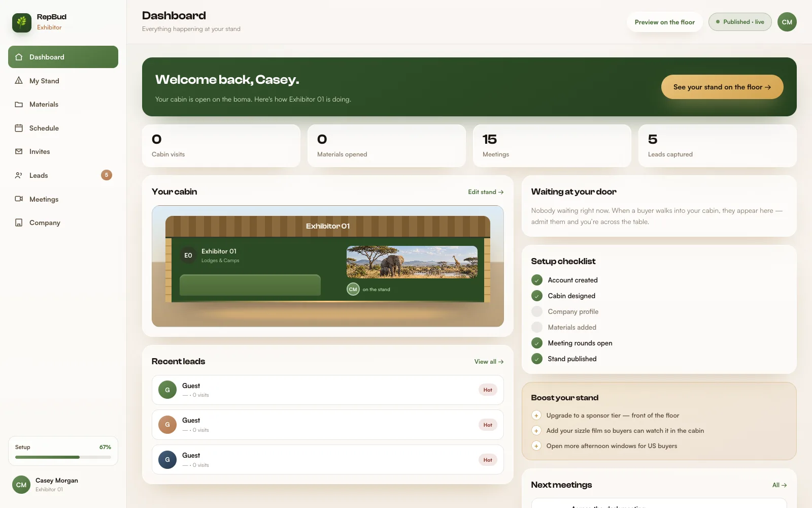812x508 pixels.
Task: Click the dark blue G avatar of third guest
Action: pyautogui.click(x=167, y=460)
